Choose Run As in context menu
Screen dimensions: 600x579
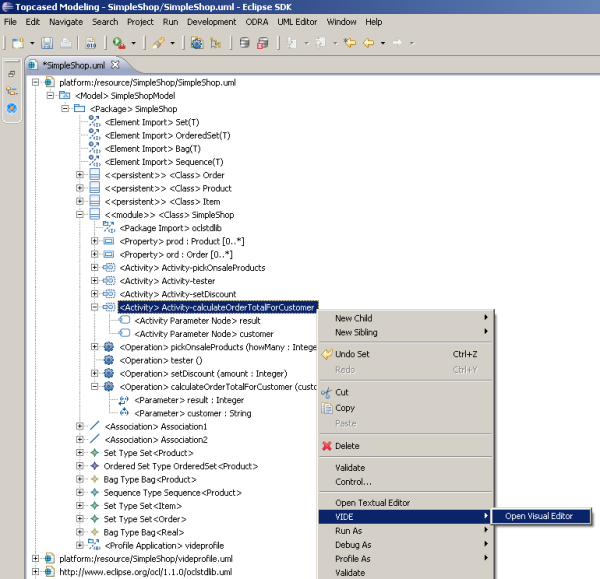406,531
